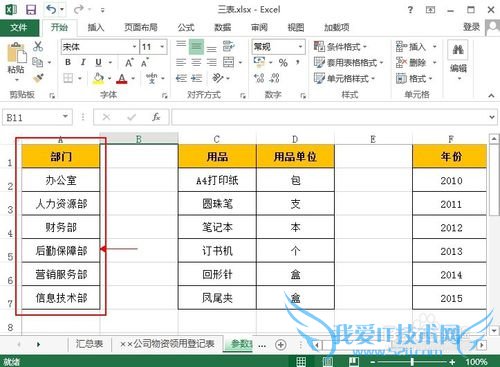
Task: Open ××公司物资领用登记表 sheet
Action: [x=167, y=344]
